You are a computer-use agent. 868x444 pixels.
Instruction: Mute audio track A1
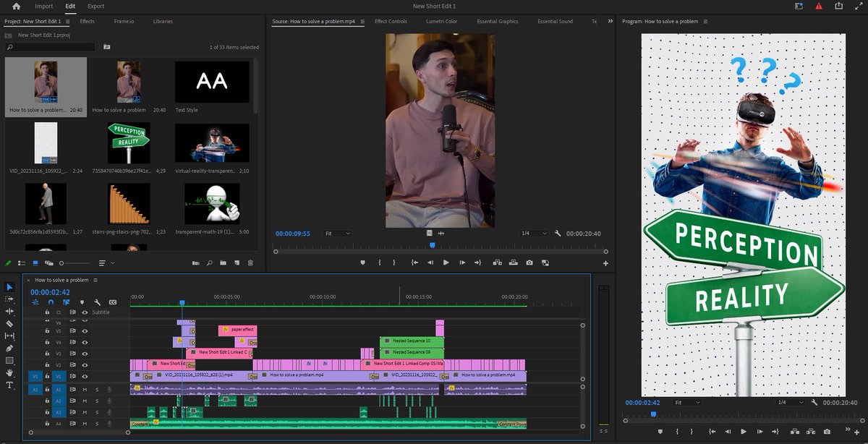(85, 390)
